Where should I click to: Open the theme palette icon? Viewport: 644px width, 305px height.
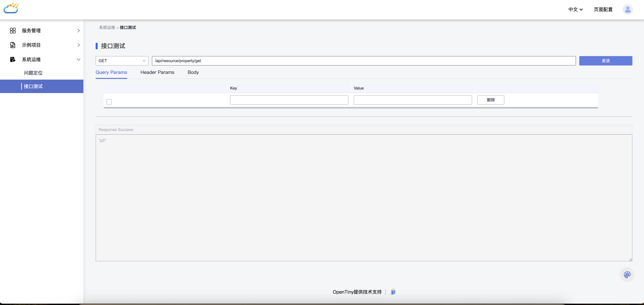click(627, 275)
